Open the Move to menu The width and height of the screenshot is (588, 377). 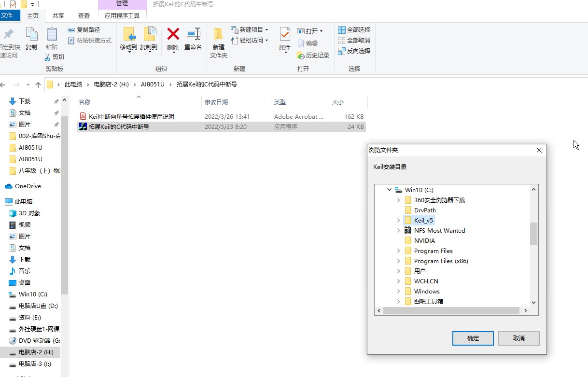pos(128,39)
